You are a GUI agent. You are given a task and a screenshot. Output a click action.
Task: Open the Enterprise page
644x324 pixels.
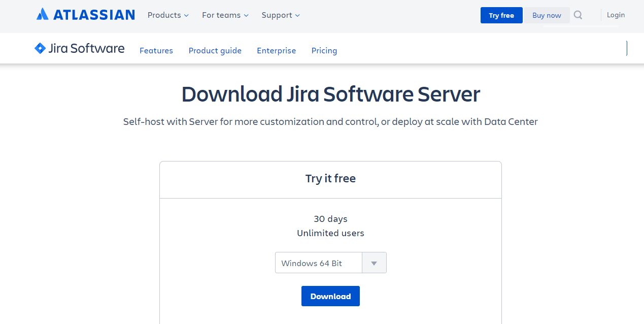coord(277,50)
